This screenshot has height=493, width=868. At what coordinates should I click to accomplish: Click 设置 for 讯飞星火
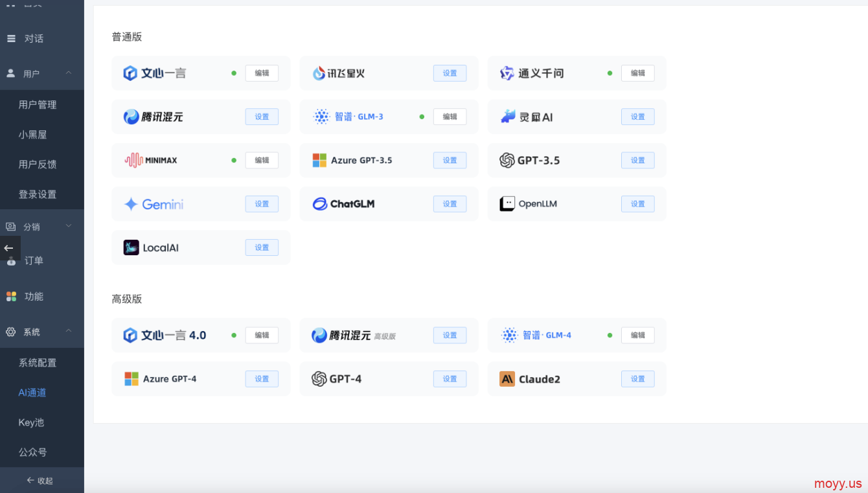[x=450, y=73]
